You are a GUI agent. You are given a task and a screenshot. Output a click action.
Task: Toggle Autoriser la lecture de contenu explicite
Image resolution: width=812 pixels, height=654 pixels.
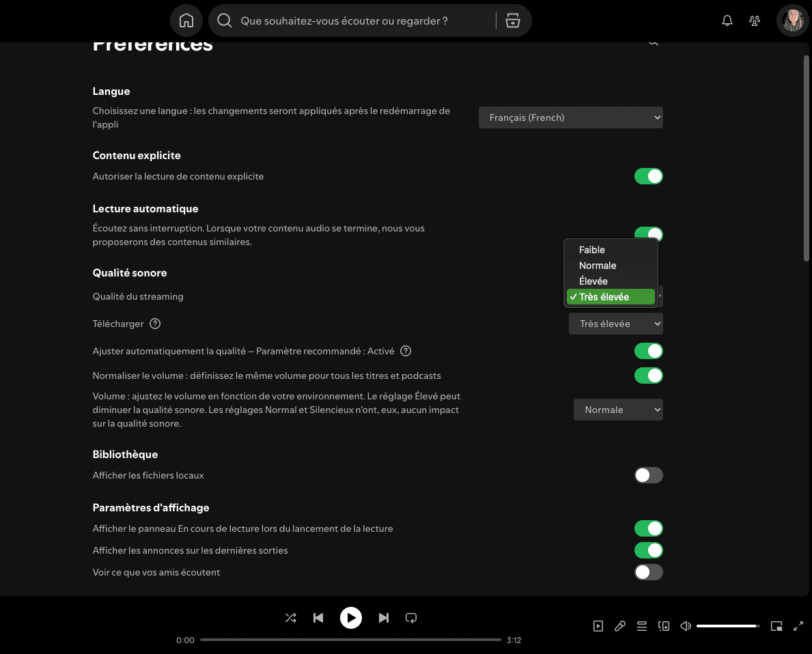click(648, 176)
